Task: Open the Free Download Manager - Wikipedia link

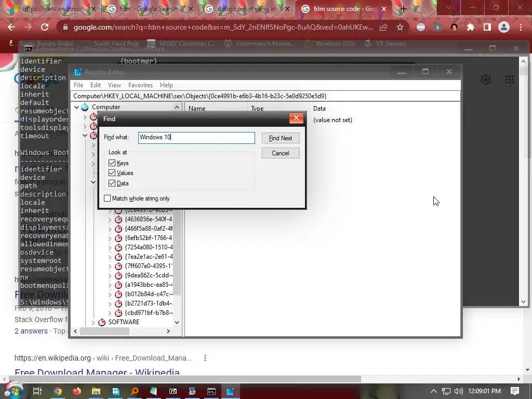Action: [x=97, y=372]
